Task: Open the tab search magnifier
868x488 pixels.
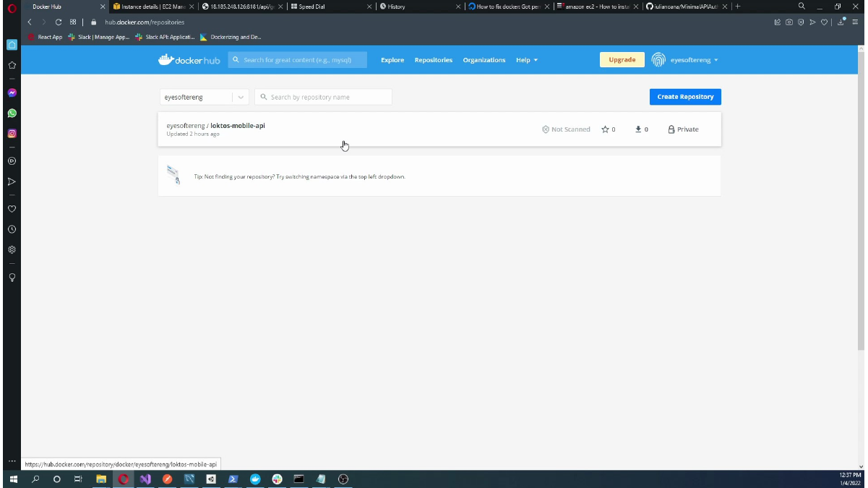Action: [802, 7]
